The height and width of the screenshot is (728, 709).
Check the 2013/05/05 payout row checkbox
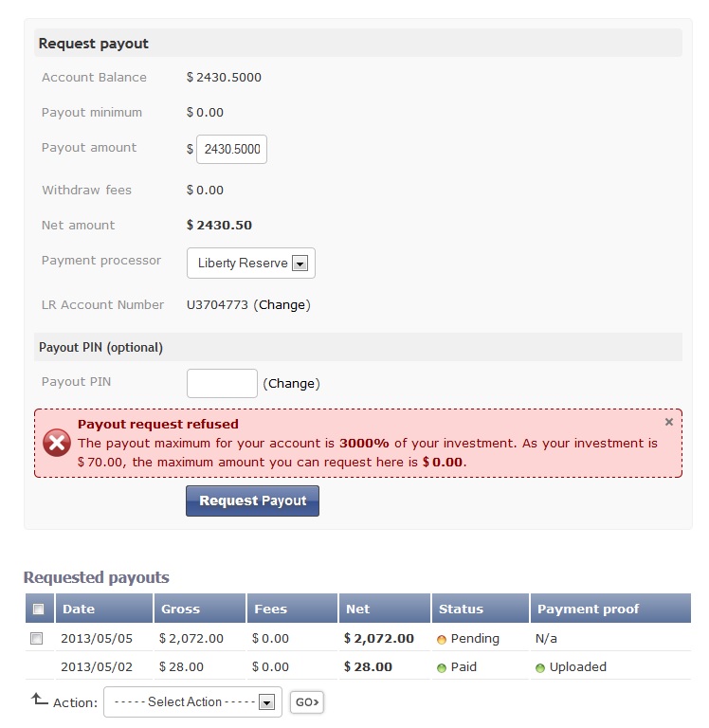(x=37, y=638)
